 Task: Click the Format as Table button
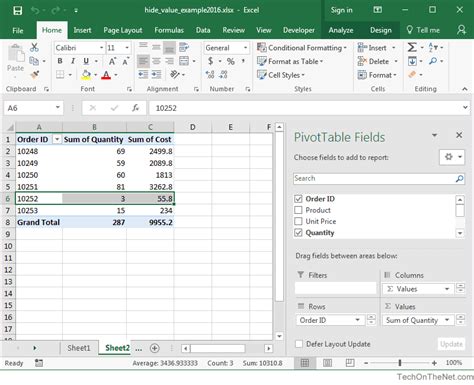290,62
